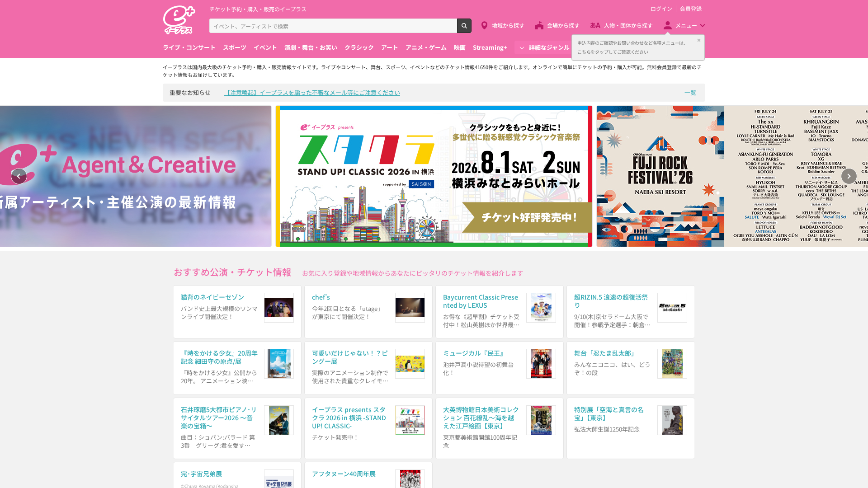
Task: Open 演劇・舞台・お笑い category
Action: click(311, 47)
